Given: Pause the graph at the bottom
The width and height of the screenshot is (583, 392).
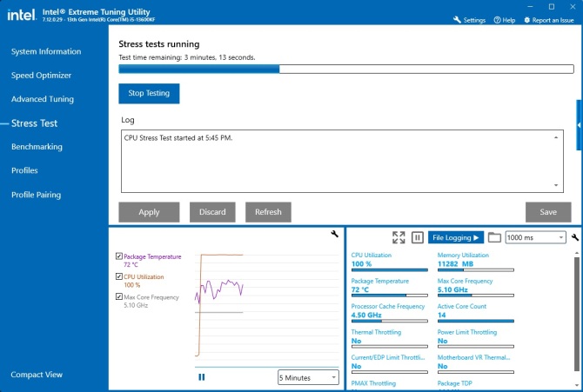Looking at the screenshot, I should [x=202, y=376].
